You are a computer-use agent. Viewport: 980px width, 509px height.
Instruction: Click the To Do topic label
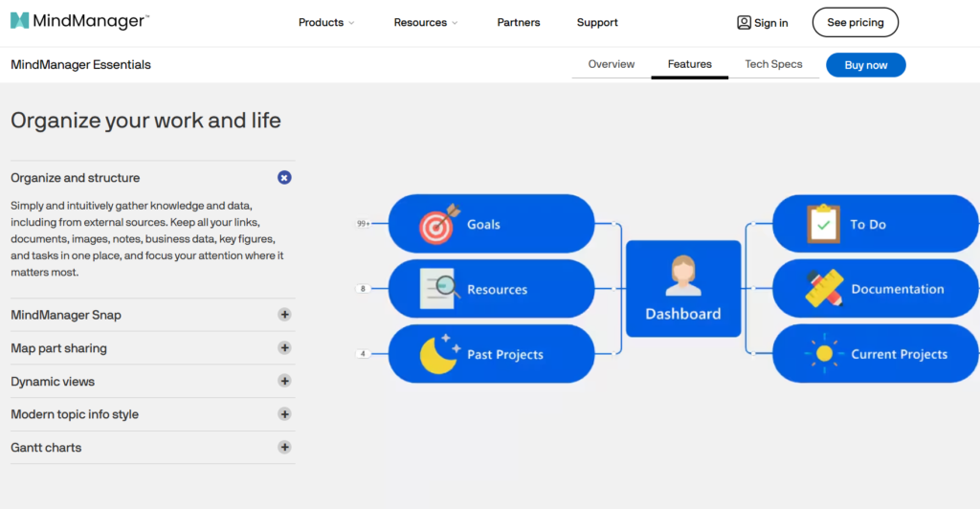[867, 225]
